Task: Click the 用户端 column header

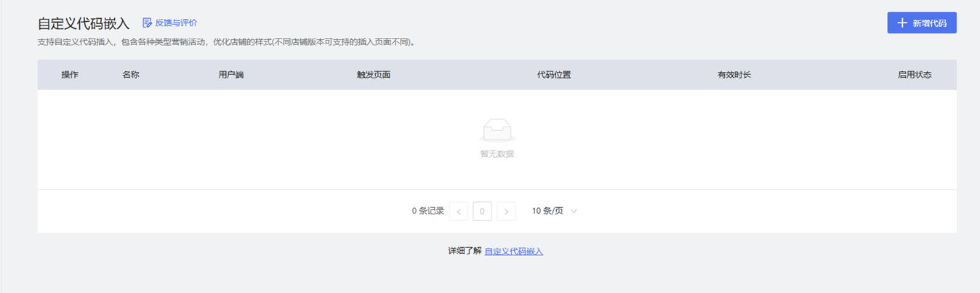Action: [231, 75]
